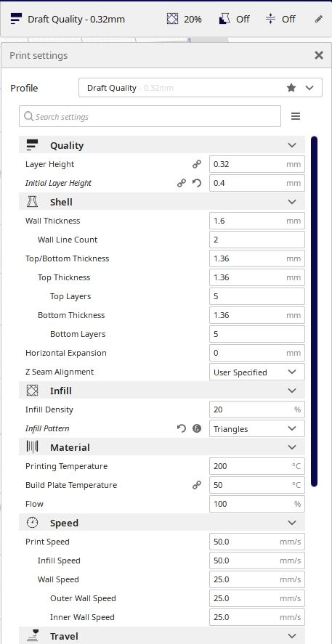Click the link icon beside Layer Height
Image resolution: width=332 pixels, height=644 pixels.
[x=197, y=164]
